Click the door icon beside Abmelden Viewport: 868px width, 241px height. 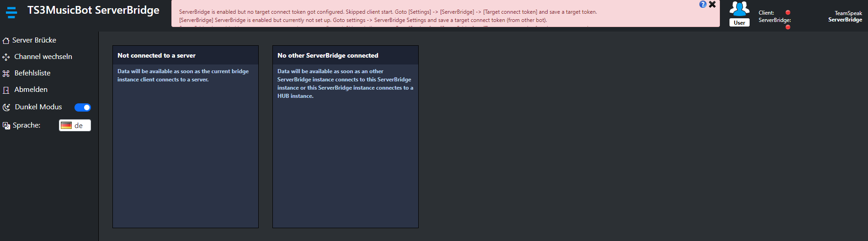[6, 90]
